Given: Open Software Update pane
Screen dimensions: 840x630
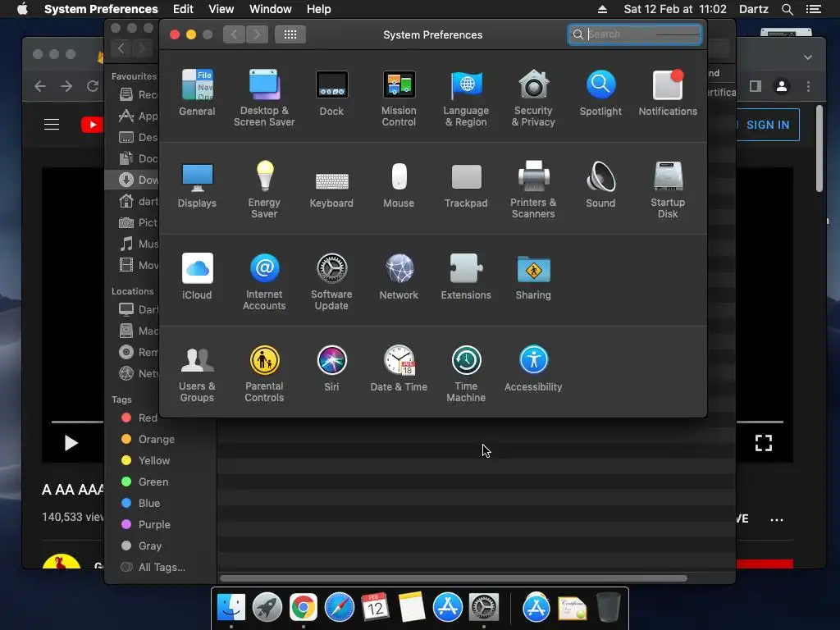Looking at the screenshot, I should point(331,282).
